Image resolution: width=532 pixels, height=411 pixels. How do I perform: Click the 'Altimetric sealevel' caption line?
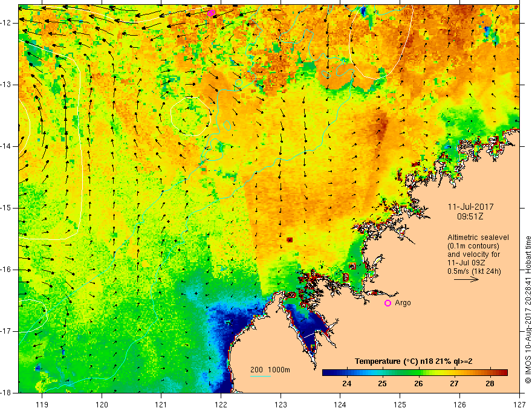click(x=478, y=238)
